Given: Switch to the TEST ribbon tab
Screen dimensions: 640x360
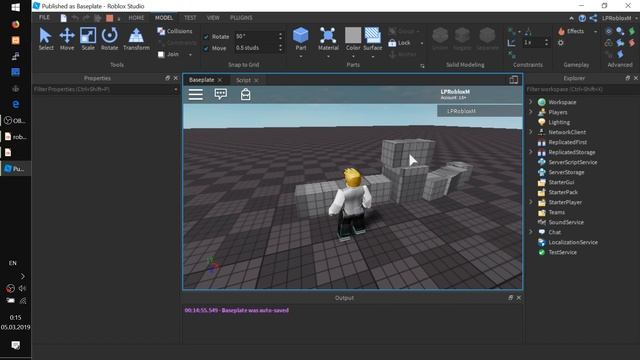Looking at the screenshot, I should [190, 18].
